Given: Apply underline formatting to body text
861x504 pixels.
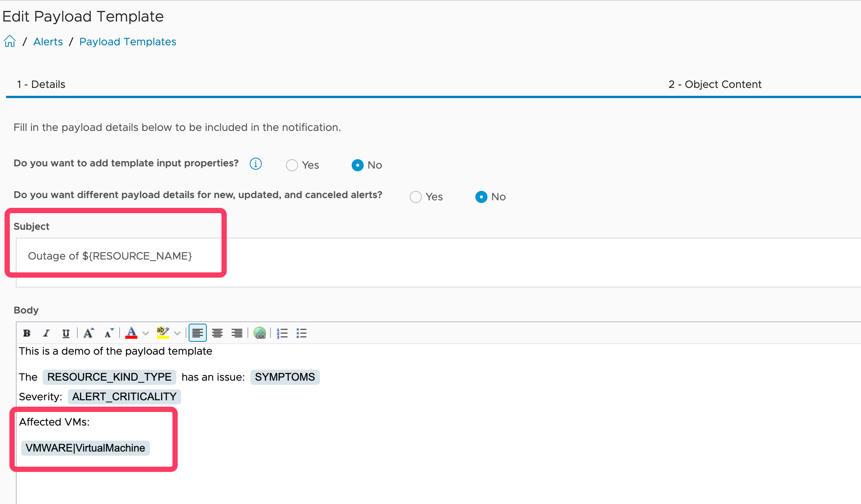Looking at the screenshot, I should point(66,333).
